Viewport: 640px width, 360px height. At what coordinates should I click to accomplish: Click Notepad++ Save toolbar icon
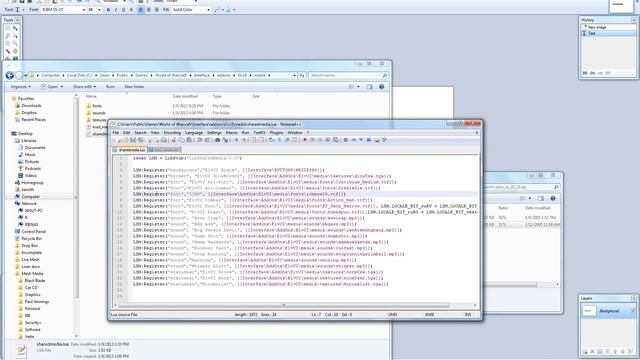pos(133,140)
